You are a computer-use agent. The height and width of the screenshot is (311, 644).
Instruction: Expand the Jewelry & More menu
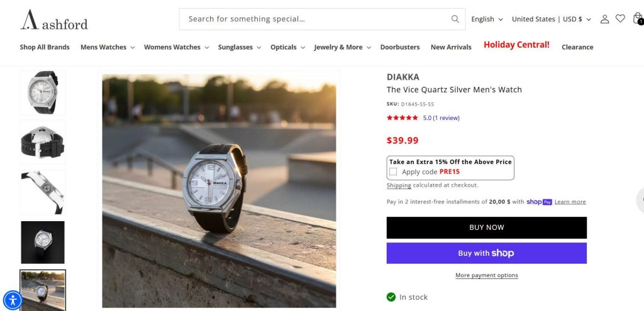(342, 47)
